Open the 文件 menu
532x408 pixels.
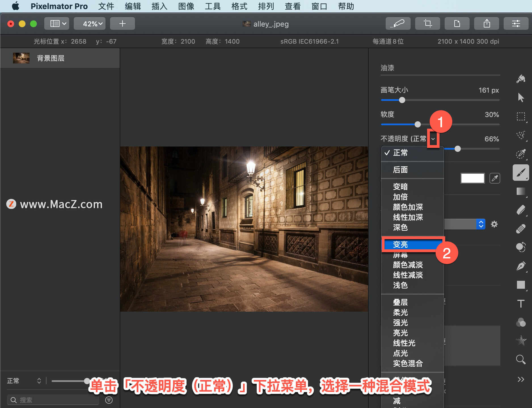pyautogui.click(x=106, y=6)
